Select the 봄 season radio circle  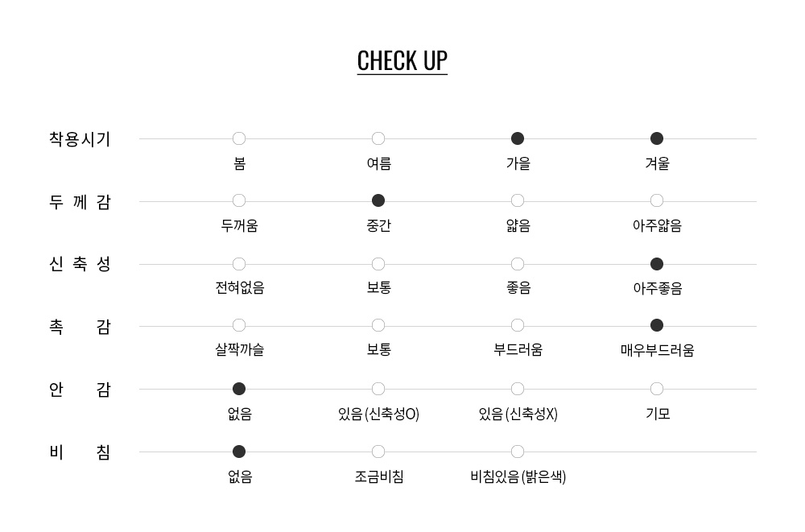pos(239,138)
